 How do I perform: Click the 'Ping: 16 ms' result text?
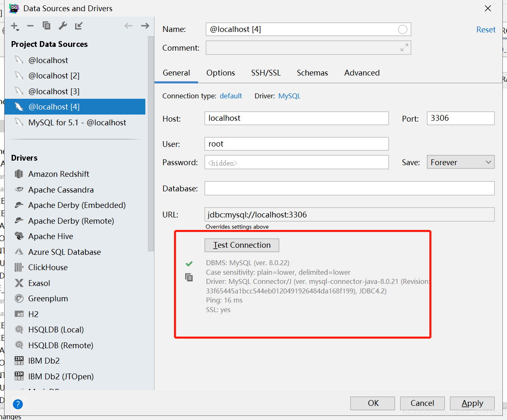224,300
